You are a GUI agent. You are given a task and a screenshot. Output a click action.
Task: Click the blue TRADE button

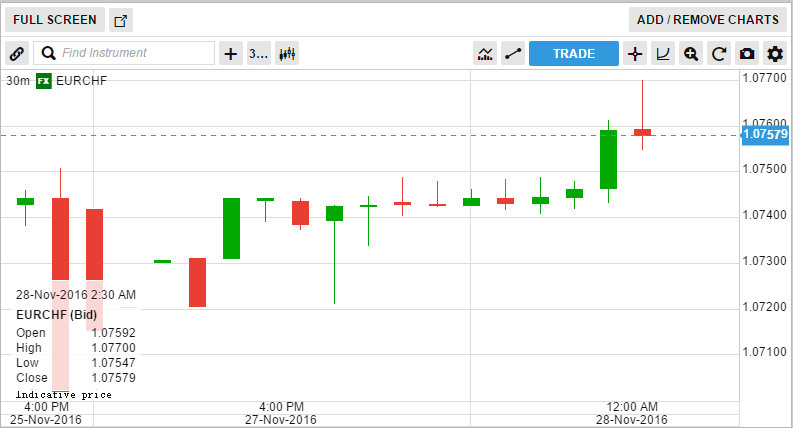[x=574, y=54]
